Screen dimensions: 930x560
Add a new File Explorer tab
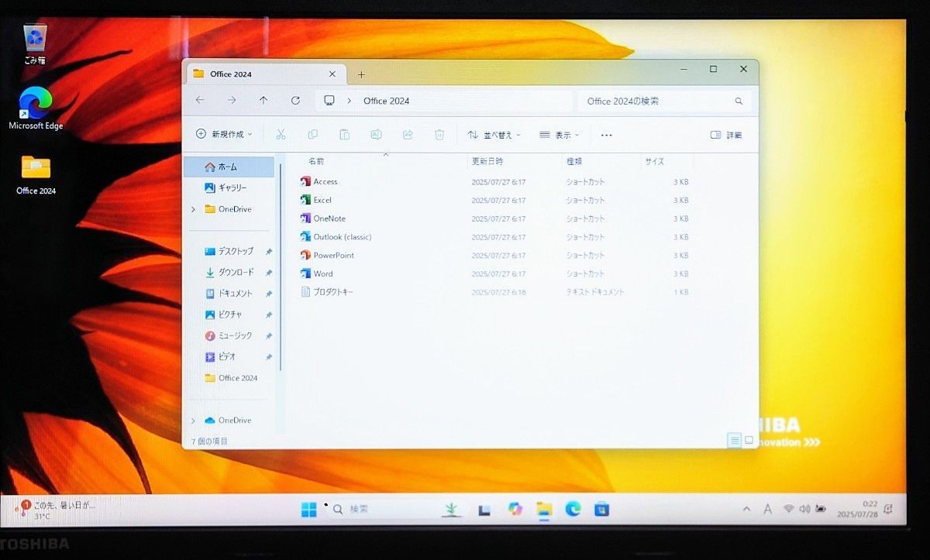click(x=361, y=74)
